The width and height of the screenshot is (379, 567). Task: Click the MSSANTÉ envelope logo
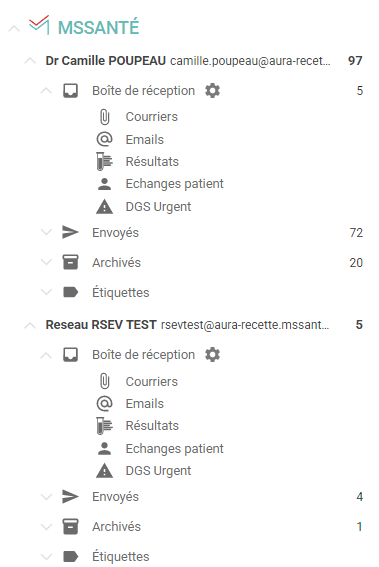pos(39,25)
